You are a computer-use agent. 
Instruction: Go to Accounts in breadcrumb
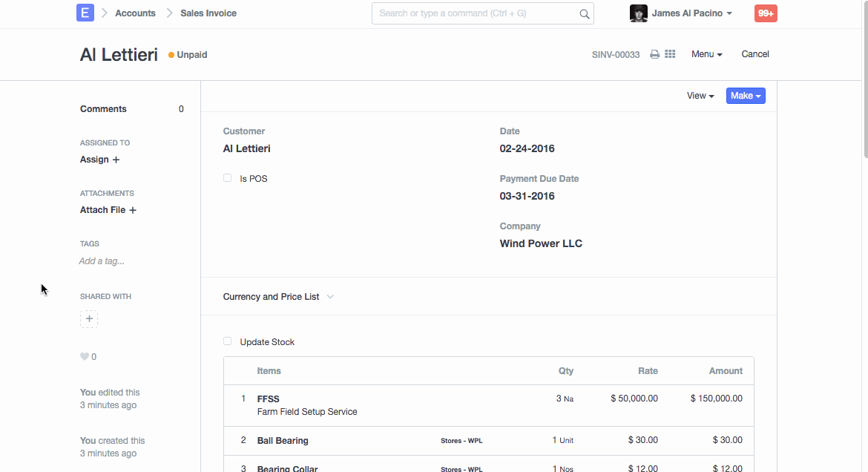click(135, 13)
